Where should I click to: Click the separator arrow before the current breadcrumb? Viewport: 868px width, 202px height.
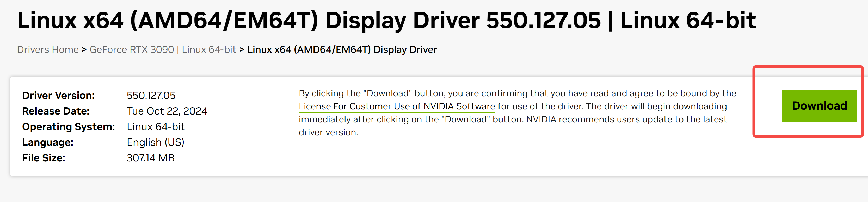242,49
